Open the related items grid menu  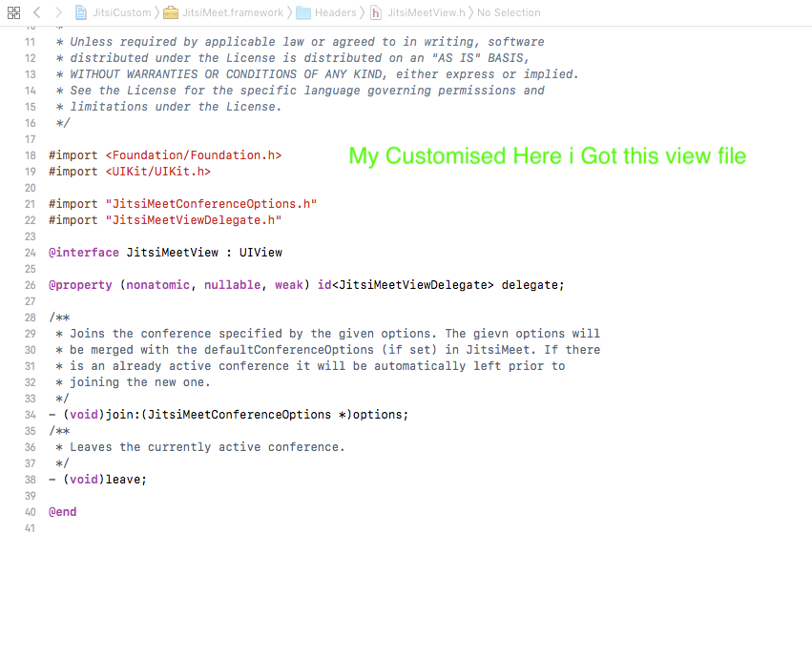click(x=13, y=12)
